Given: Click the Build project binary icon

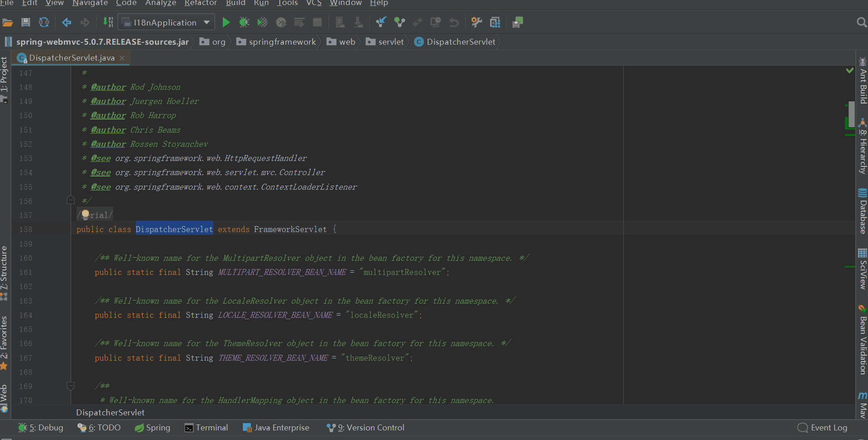Looking at the screenshot, I should [108, 22].
